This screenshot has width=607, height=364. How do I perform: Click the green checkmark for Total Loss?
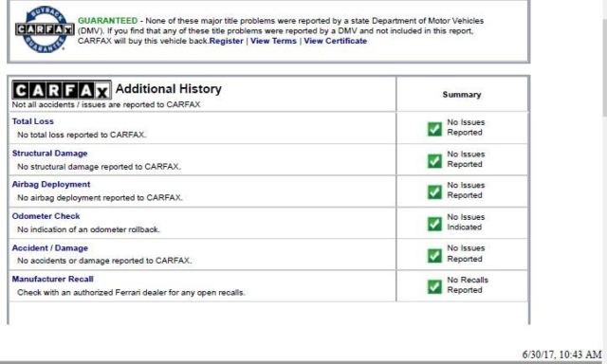pyautogui.click(x=434, y=129)
